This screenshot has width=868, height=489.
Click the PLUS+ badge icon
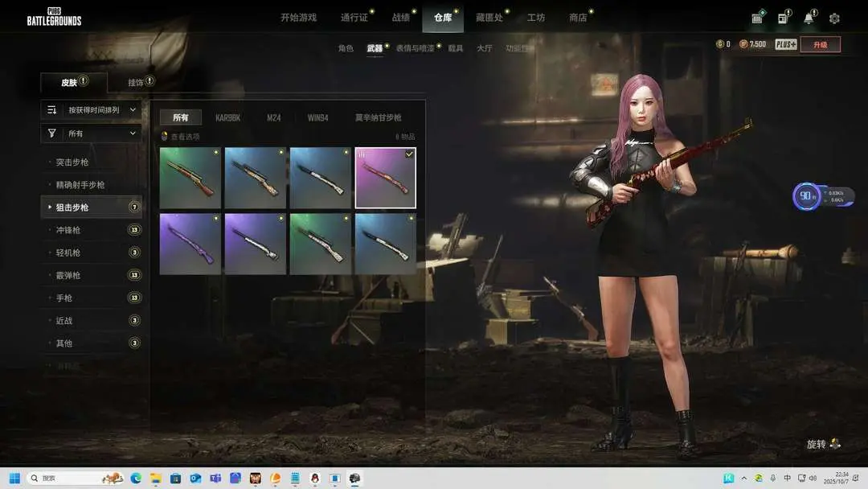(x=785, y=44)
